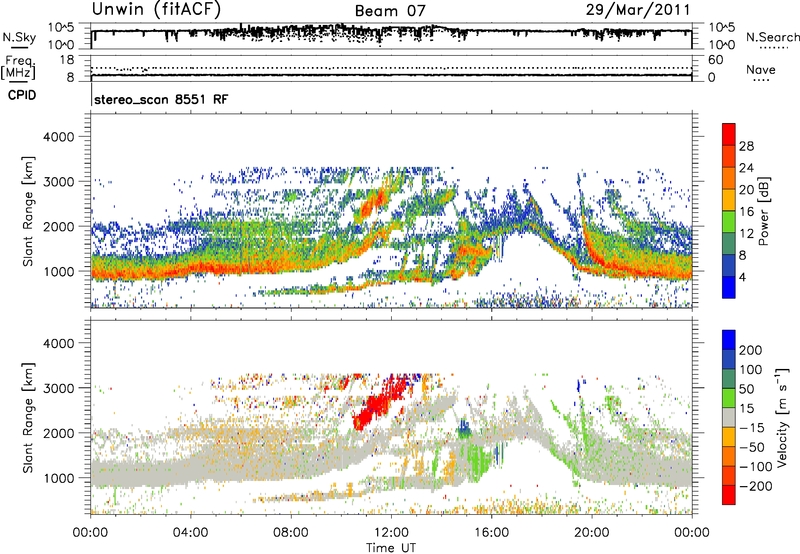The width and height of the screenshot is (800, 554).
Task: Click the green velocity patch near 15:00
Action: tap(477, 459)
